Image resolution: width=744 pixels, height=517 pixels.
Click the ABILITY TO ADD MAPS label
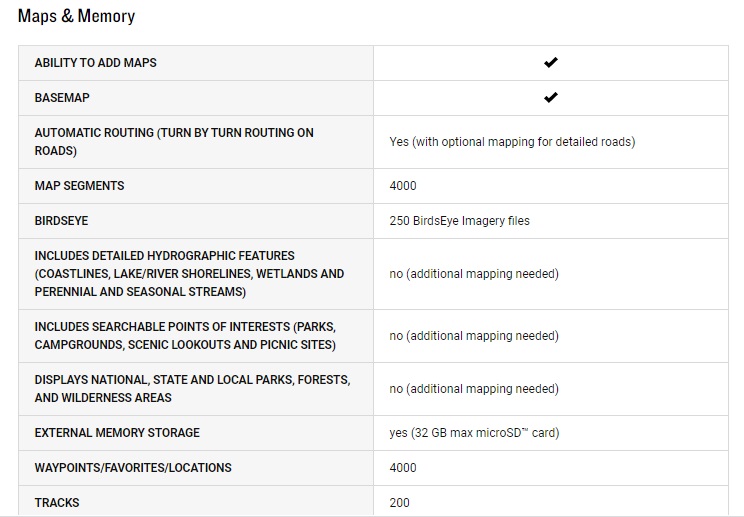pos(95,63)
